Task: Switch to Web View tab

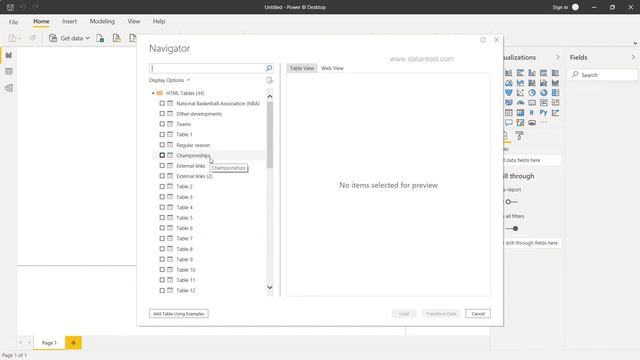Action: tap(332, 68)
